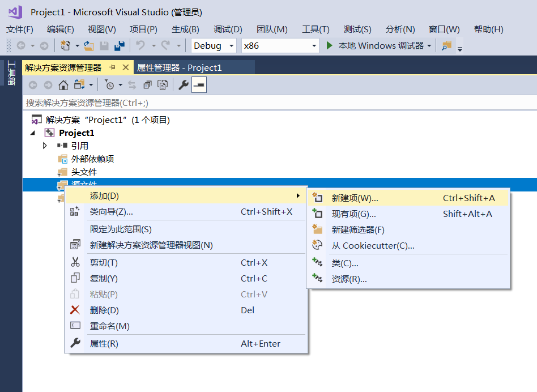Screen dimensions: 537x392
Task: Select 资源(R)... in the add submenu
Action: click(x=408, y=279)
